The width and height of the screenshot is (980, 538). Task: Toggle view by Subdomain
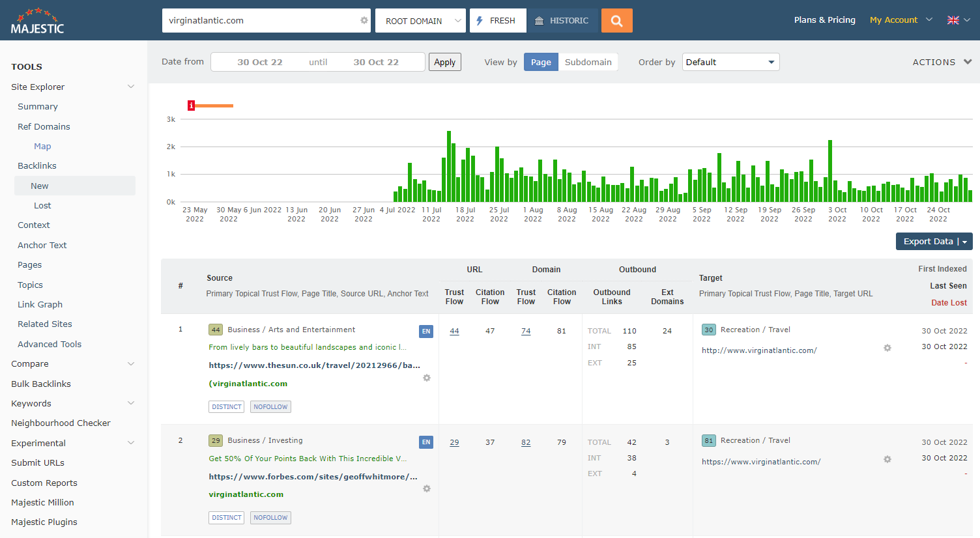tap(588, 62)
